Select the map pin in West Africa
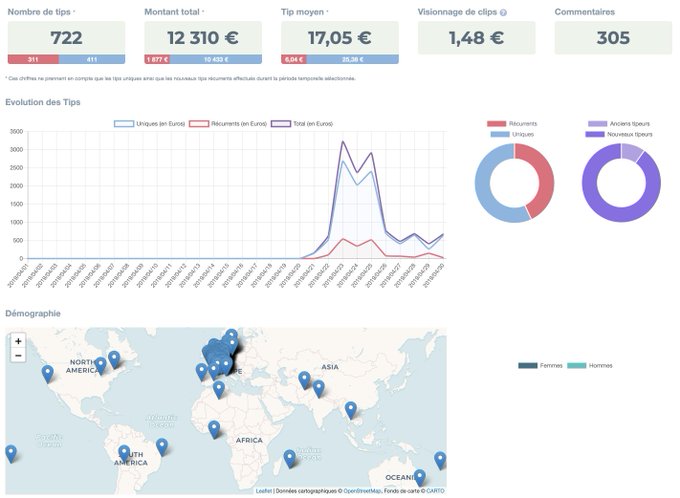 [214, 429]
